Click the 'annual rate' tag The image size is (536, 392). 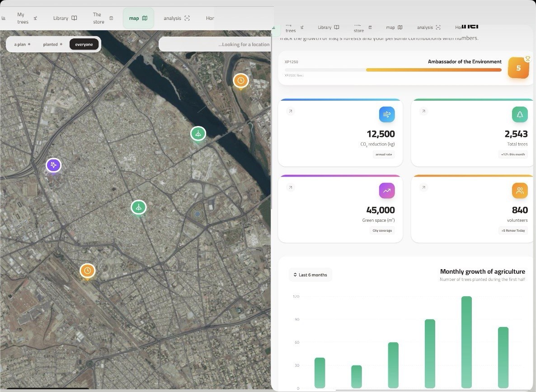[x=384, y=154]
